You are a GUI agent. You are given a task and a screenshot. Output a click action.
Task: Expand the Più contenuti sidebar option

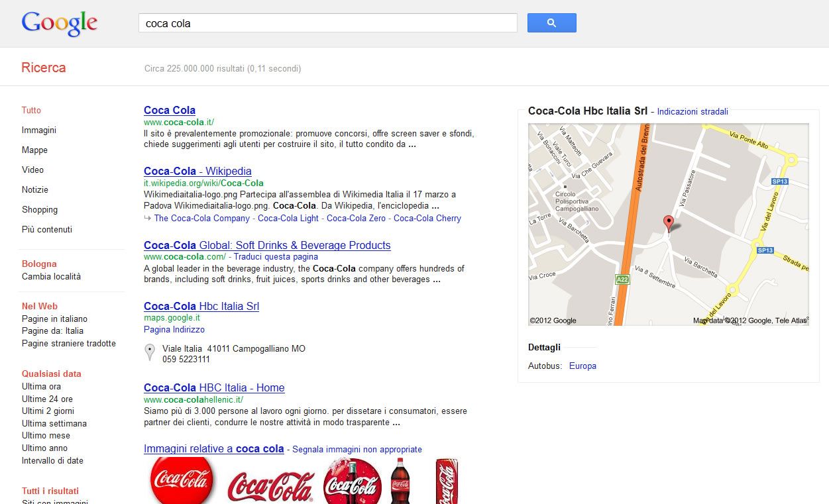pyautogui.click(x=47, y=230)
